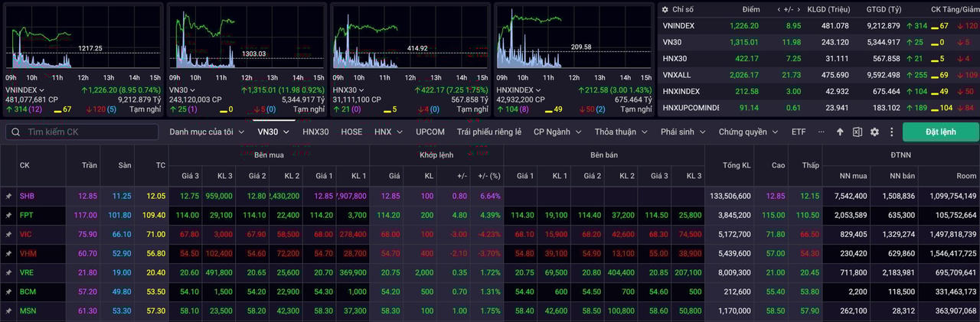Export the price board to Excel
Image resolution: width=980 pixels, height=322 pixels.
point(857,132)
